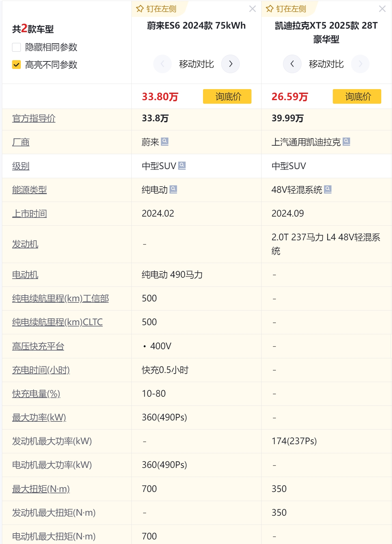Click info icon next to 上汽通用凯迪拉克
Viewport: 392px width, 544px height.
point(346,141)
